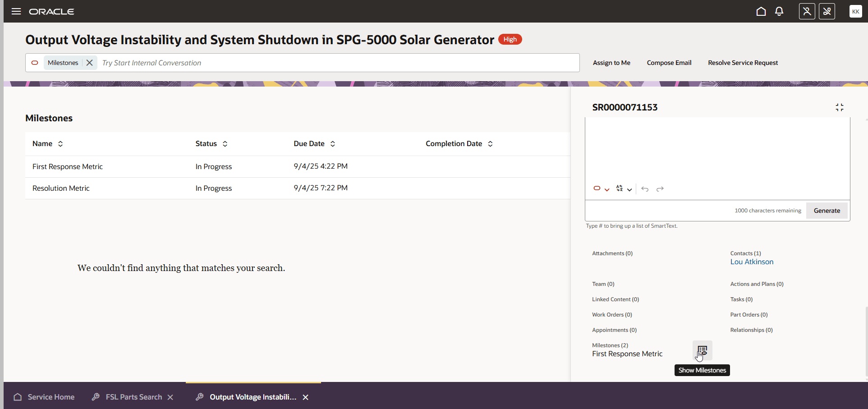Click the crossed-out person icon in top bar
Viewport: 868px width, 409px height.
pos(807,11)
